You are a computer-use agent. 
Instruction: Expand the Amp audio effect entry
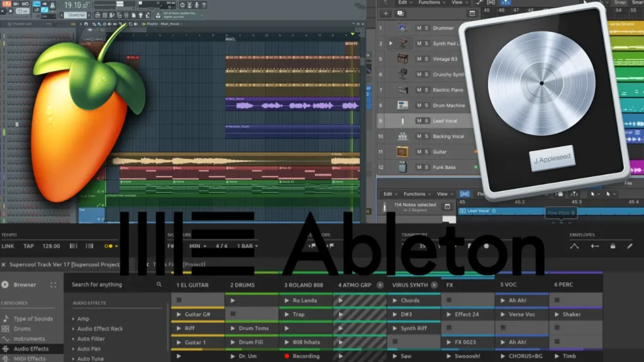73,319
